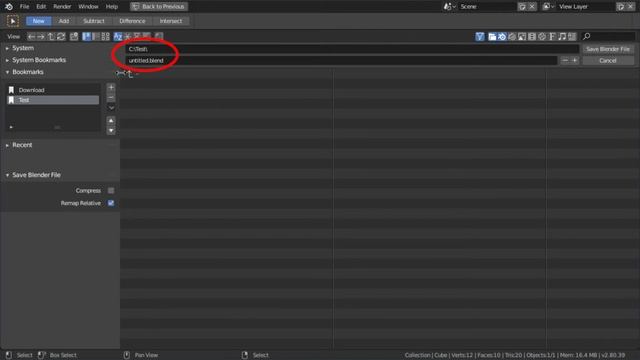640x360 pixels.
Task: Collapse the Bookmarks panel
Action: click(x=27, y=72)
